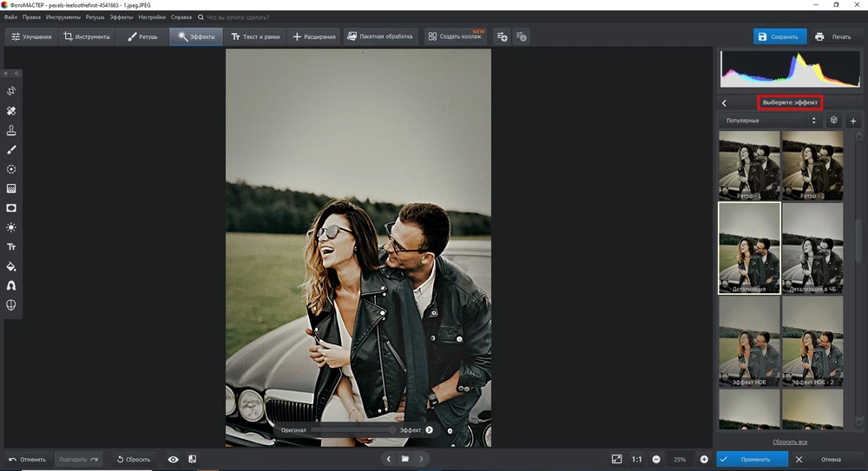868x471 pixels.
Task: Choose the vignette tool icon
Action: (11, 208)
